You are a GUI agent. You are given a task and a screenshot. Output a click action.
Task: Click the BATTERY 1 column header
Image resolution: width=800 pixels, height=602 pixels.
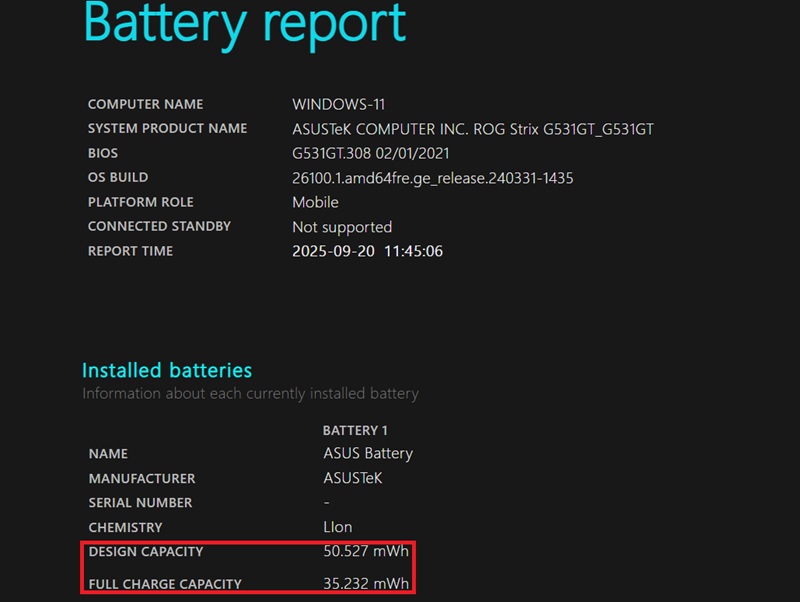tap(355, 430)
